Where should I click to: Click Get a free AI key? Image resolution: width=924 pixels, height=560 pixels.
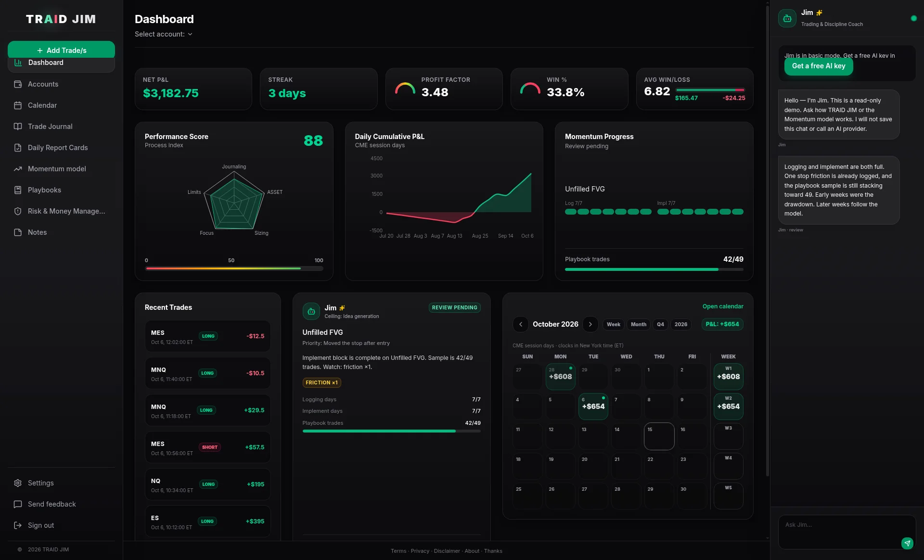(819, 66)
